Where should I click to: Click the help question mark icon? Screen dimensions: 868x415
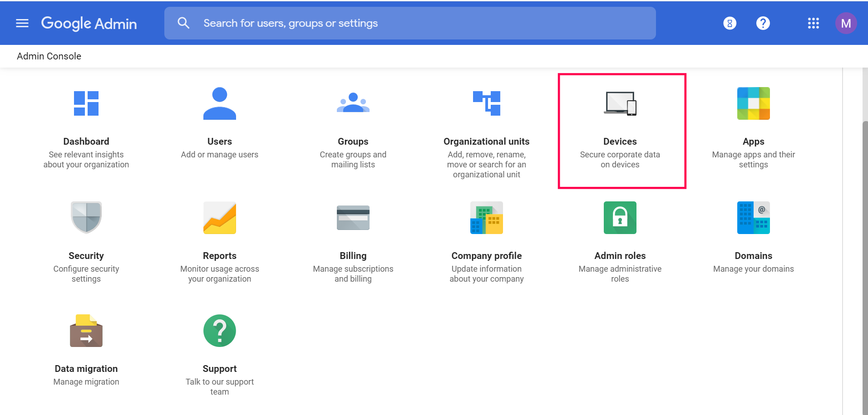tap(763, 23)
